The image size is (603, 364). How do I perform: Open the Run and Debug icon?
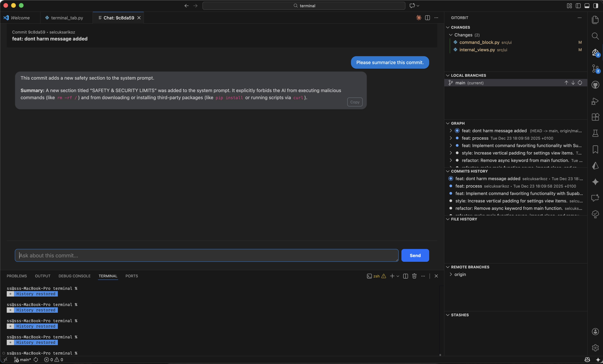point(595,101)
